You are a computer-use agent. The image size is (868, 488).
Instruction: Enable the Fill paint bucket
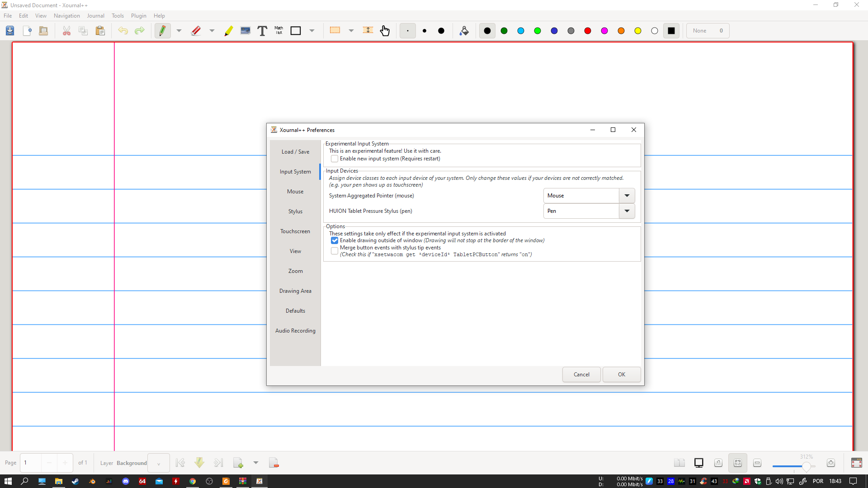464,31
